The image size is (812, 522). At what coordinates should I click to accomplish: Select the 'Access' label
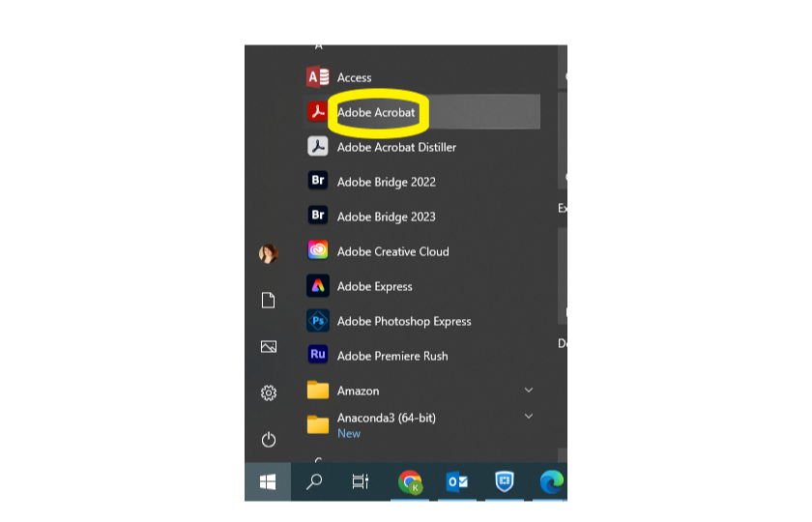[354, 77]
